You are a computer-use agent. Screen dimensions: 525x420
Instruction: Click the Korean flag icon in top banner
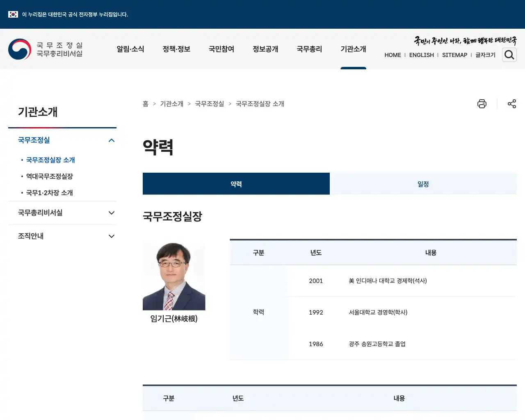point(13,14)
